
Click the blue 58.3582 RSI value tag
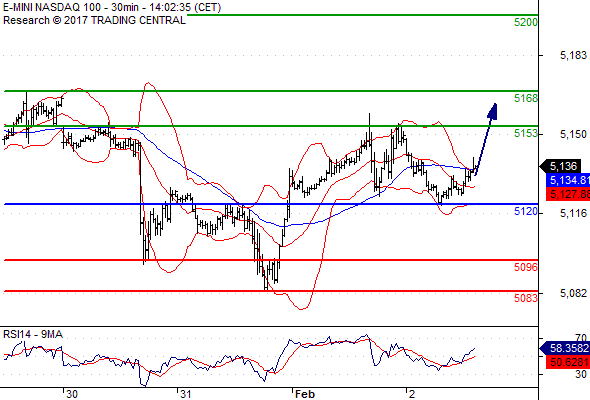tap(566, 348)
